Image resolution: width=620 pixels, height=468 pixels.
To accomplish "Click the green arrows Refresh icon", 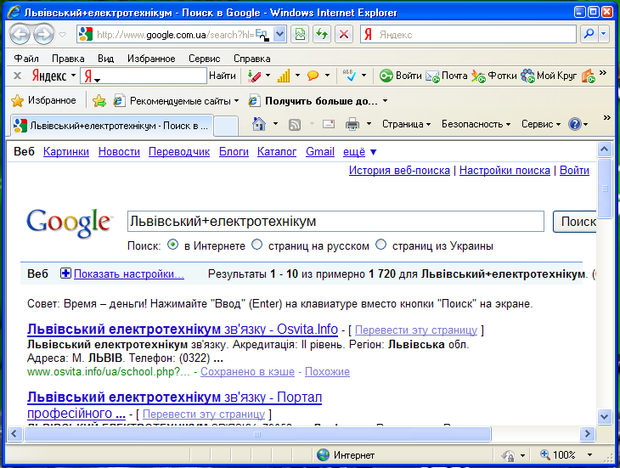I will [x=322, y=34].
